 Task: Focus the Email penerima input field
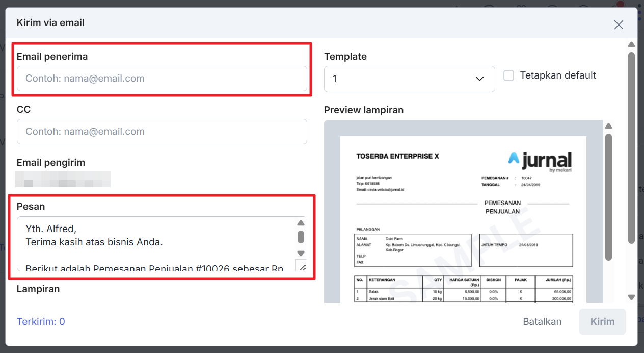pos(162,79)
